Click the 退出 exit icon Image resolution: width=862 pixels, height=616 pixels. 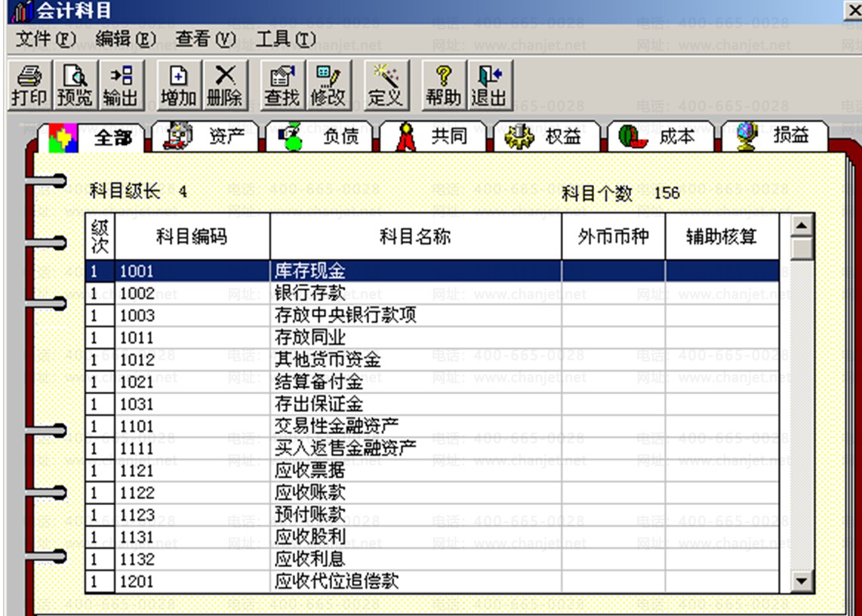tap(489, 85)
